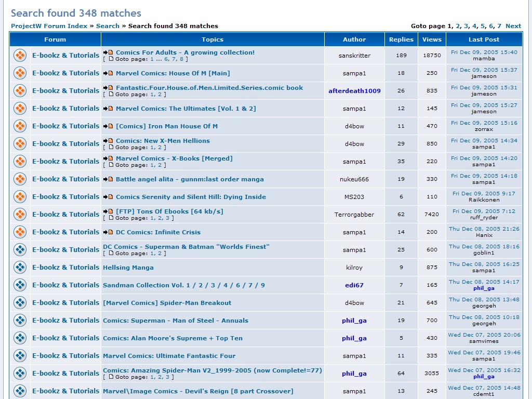Click author name 'Terrorgabber'
This screenshot has width=532, height=399.
coord(354,215)
